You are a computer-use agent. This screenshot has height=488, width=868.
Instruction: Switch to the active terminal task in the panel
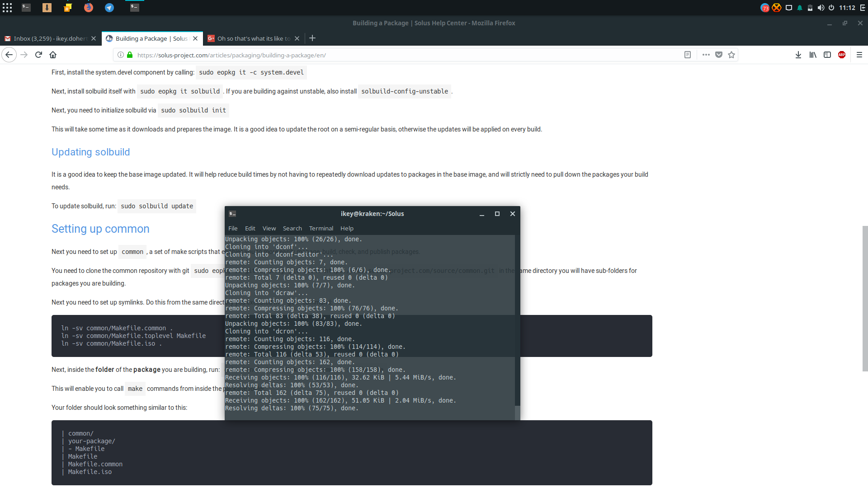point(134,8)
